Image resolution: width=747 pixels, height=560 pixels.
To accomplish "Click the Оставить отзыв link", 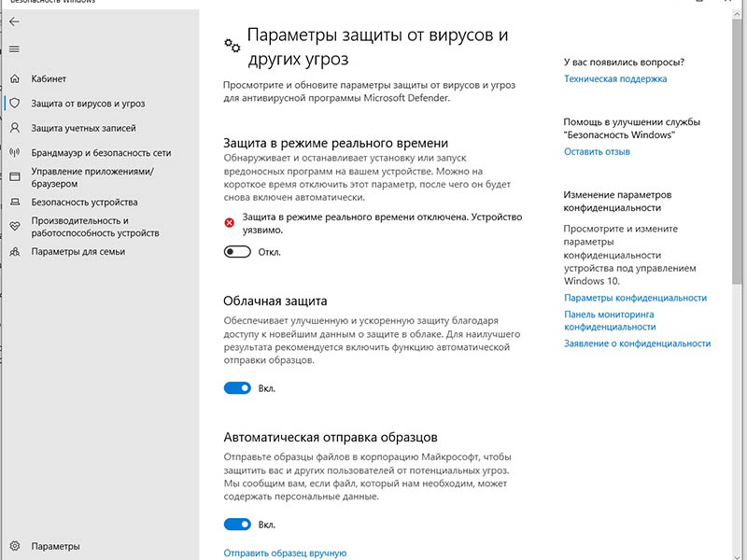I will tap(597, 151).
